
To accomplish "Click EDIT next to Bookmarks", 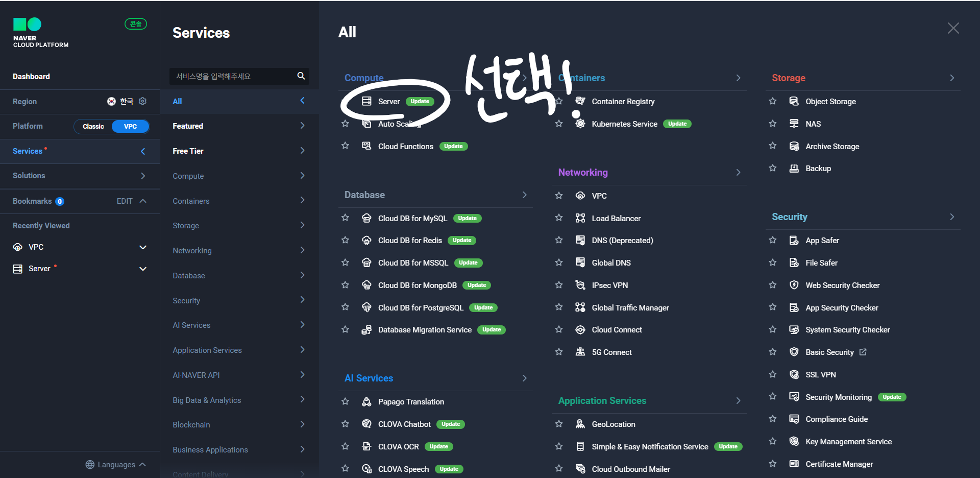I will point(125,201).
